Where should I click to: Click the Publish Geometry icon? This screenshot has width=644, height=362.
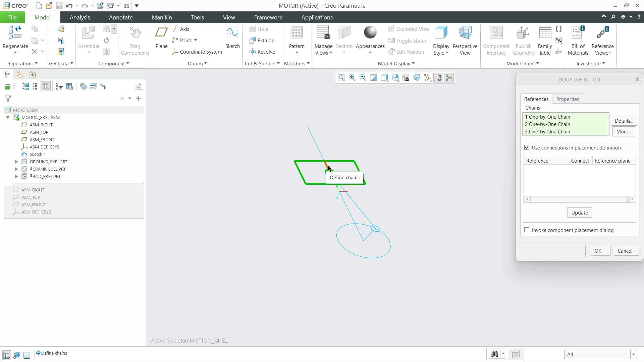(523, 40)
